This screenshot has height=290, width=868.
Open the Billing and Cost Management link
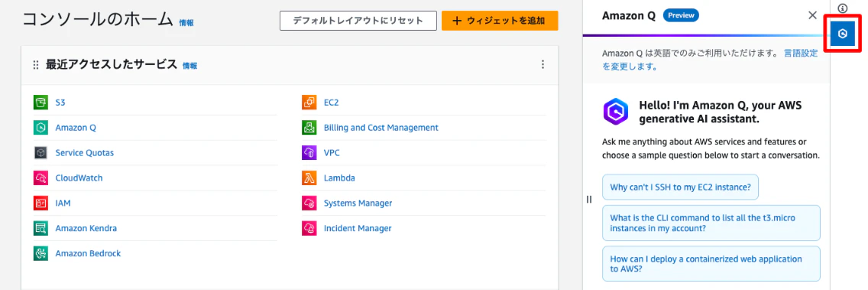pos(381,128)
